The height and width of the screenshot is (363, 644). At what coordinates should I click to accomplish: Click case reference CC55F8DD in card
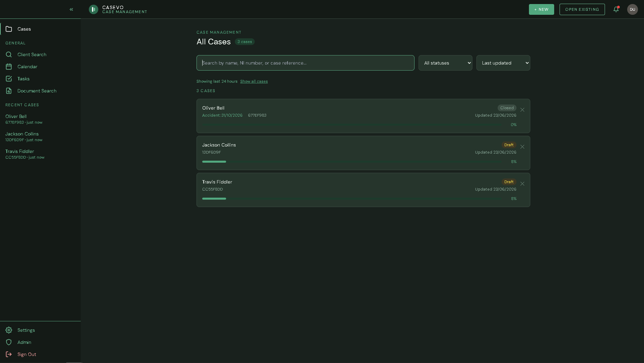pyautogui.click(x=212, y=189)
